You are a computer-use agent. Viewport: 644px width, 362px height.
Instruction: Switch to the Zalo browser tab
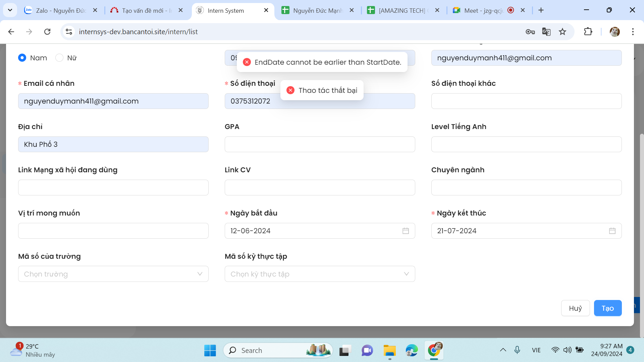[x=57, y=10]
